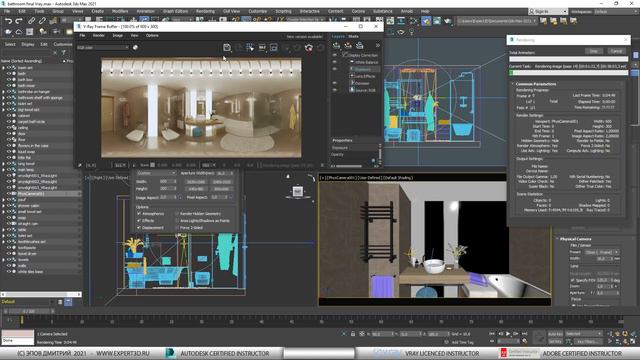This screenshot has width=640, height=360.
Task: Click the eyedropper icon at Frame Buffer bottom left
Action: [80, 165]
